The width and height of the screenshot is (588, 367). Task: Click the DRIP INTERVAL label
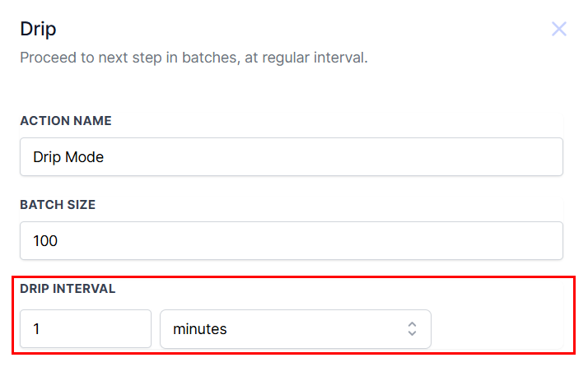(68, 289)
